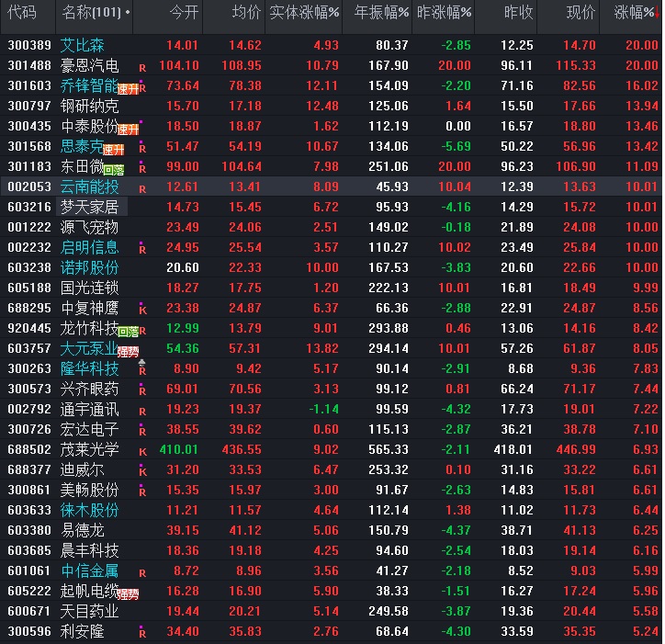665x644 pixels.
Task: Select stock name 晨丰科技
Action: coord(89,550)
